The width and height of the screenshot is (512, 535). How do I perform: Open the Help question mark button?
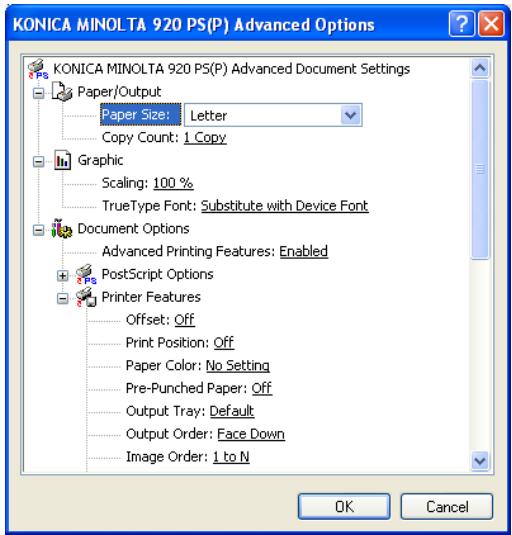461,24
